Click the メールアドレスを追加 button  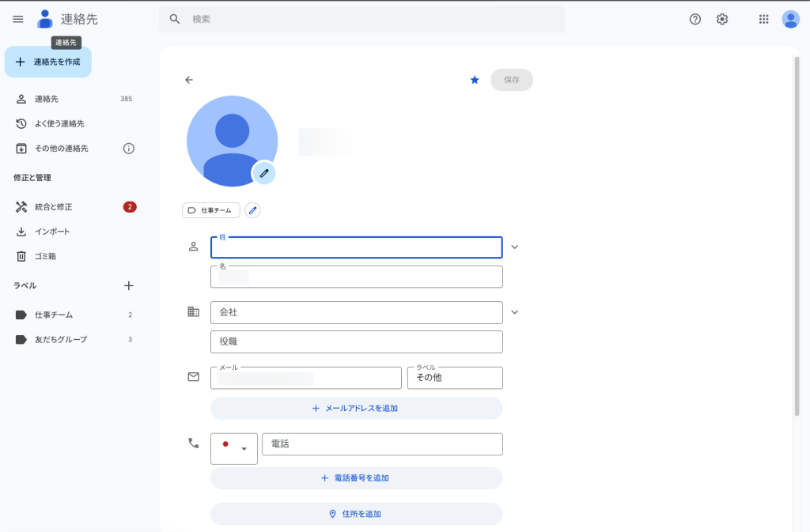coord(356,408)
